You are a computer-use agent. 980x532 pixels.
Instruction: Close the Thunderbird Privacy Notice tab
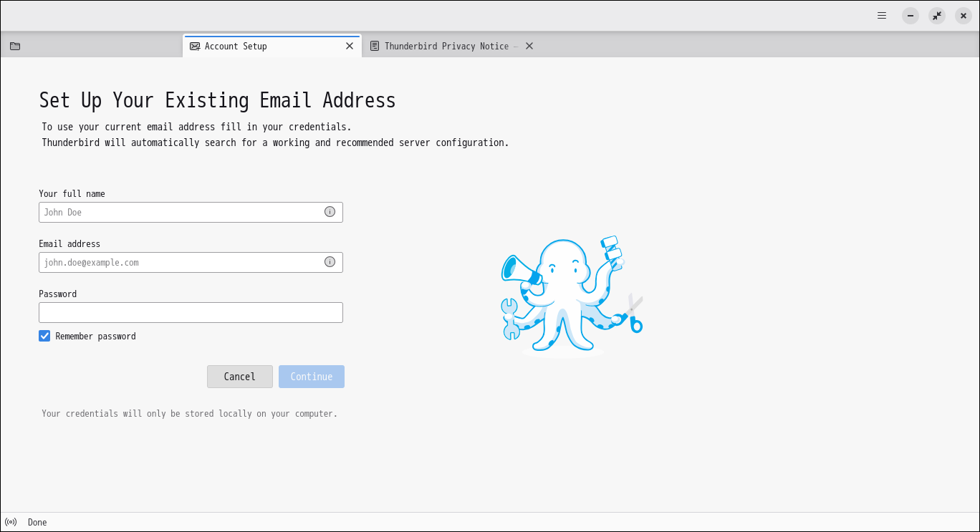click(x=529, y=46)
